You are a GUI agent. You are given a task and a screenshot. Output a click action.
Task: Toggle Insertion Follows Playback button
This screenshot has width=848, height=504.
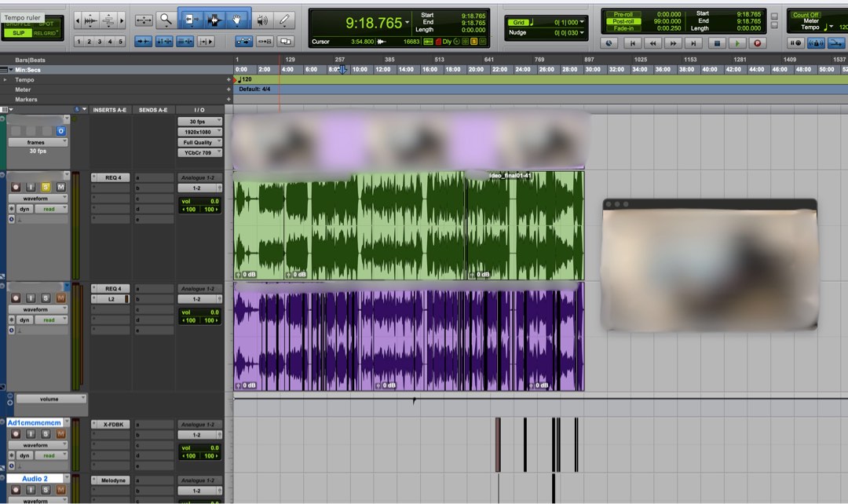point(206,41)
